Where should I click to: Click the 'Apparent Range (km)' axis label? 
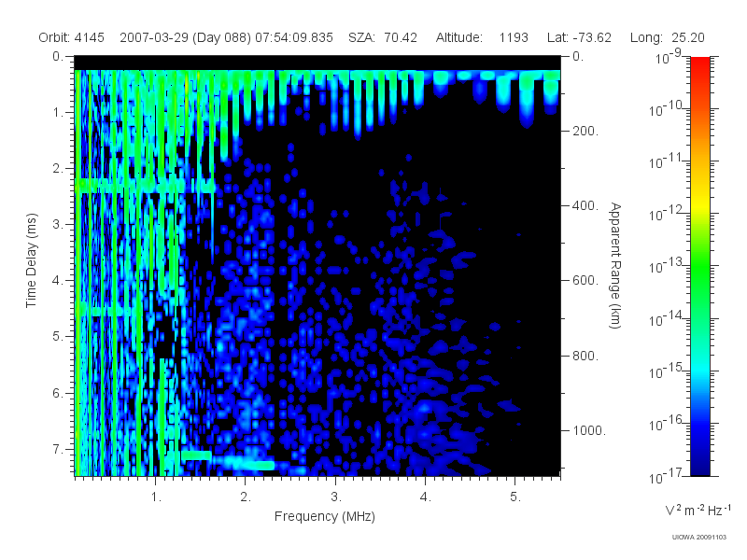point(615,265)
